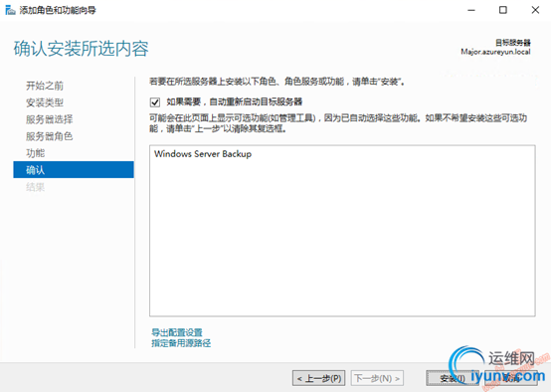Click the 取消 button
Viewport: 551px width, 392px height.
tap(511, 378)
